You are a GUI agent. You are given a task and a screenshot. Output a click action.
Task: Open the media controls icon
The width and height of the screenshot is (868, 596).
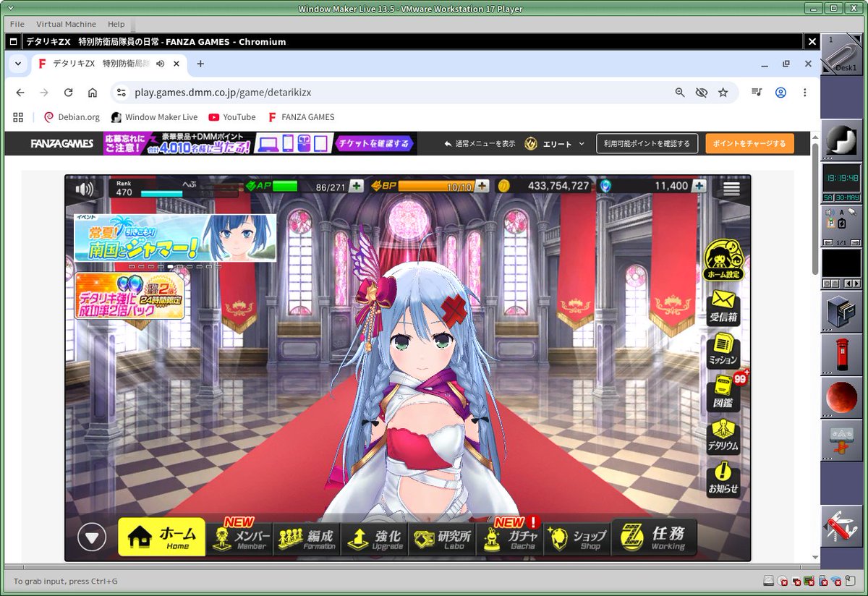[757, 93]
